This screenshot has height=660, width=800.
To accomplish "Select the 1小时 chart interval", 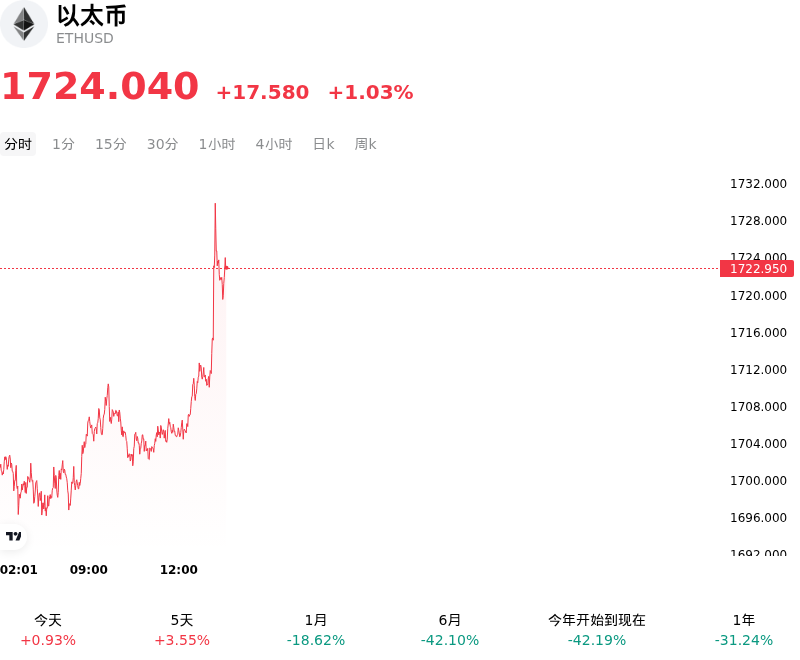I will [x=217, y=144].
